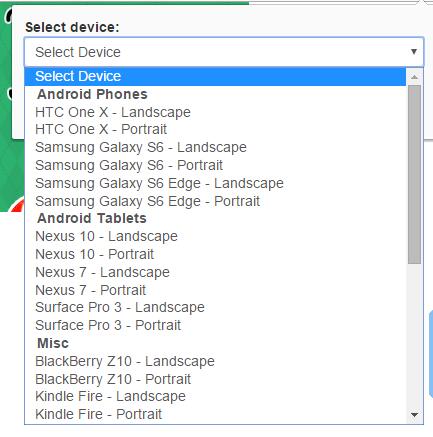433x437 pixels.
Task: Pick Kindle Fire - Landscape
Action: click(215, 396)
